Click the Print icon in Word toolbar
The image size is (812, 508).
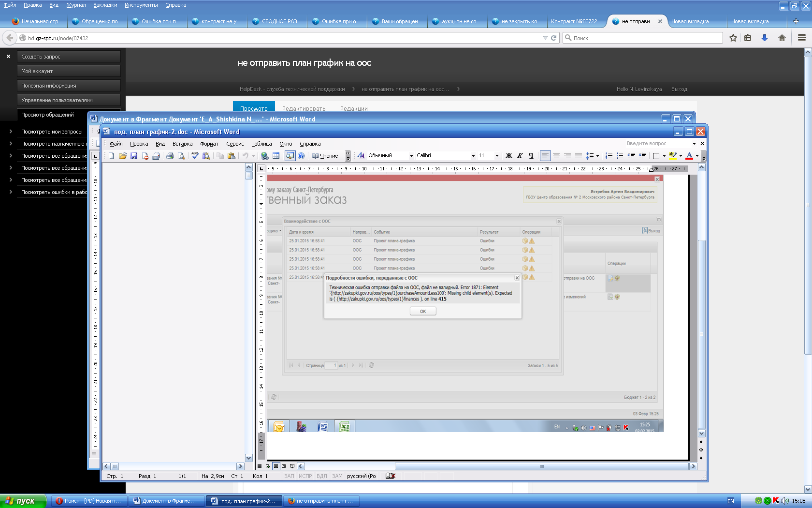click(x=170, y=156)
